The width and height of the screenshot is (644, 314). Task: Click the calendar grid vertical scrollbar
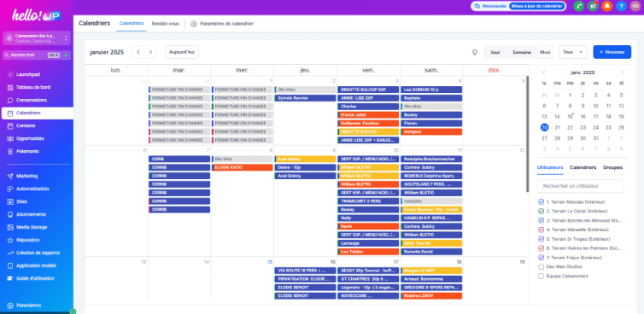(x=527, y=134)
